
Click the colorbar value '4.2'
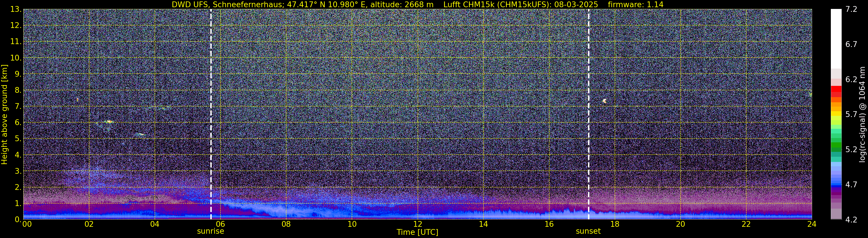coord(851,220)
